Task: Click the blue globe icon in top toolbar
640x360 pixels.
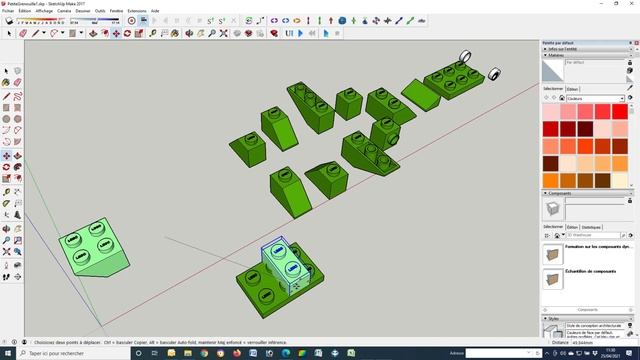Action: [x=342, y=20]
